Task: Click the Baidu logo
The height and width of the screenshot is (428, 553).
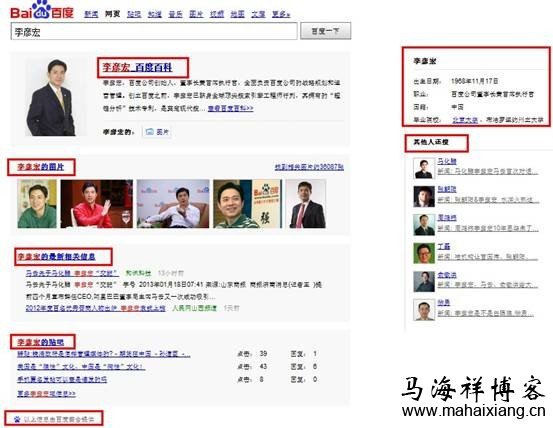Action: coord(42,10)
